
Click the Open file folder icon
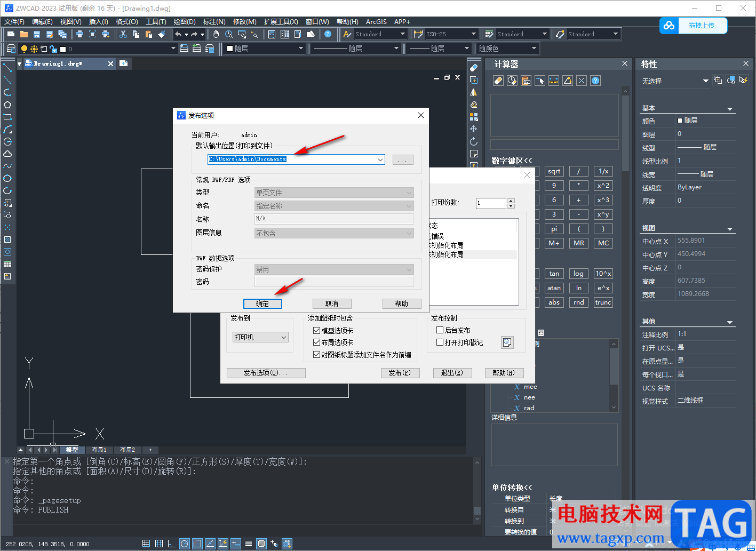24,34
